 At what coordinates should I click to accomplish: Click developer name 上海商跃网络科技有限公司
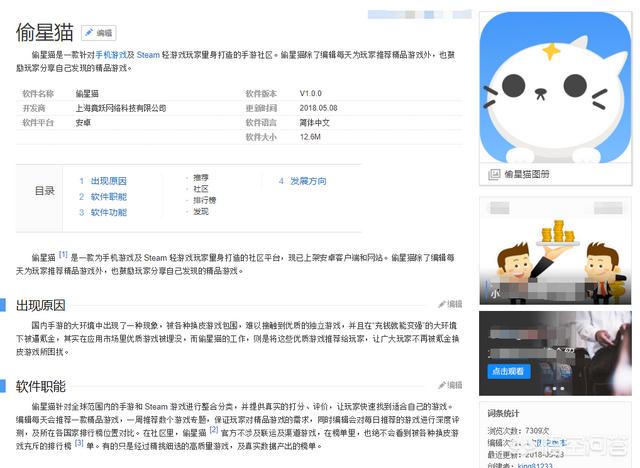coord(121,108)
